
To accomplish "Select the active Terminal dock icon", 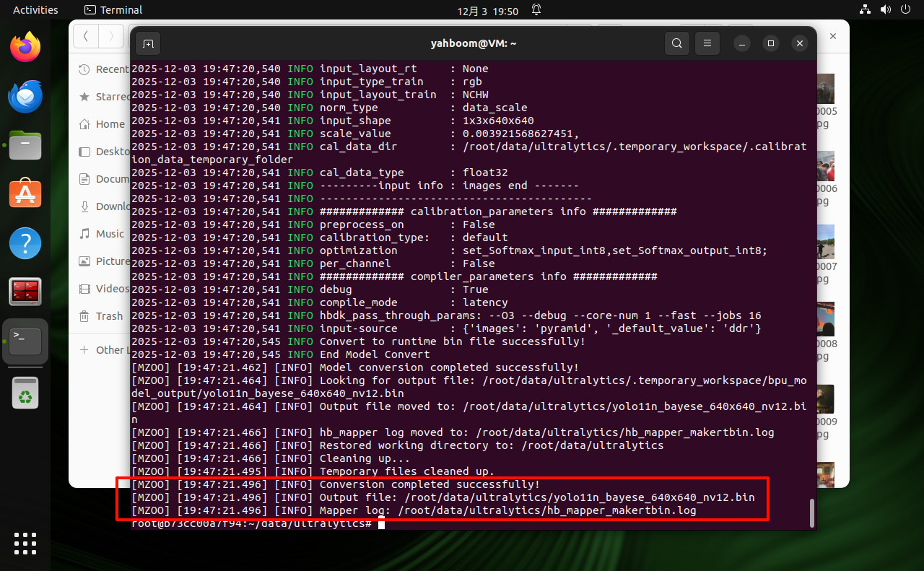I will [25, 341].
